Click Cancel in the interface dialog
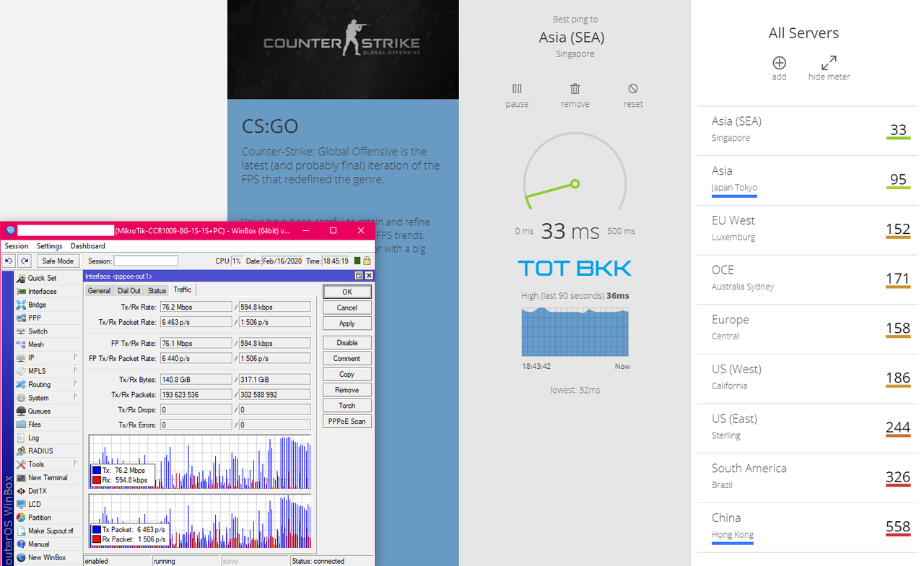The height and width of the screenshot is (566, 924). [x=347, y=308]
